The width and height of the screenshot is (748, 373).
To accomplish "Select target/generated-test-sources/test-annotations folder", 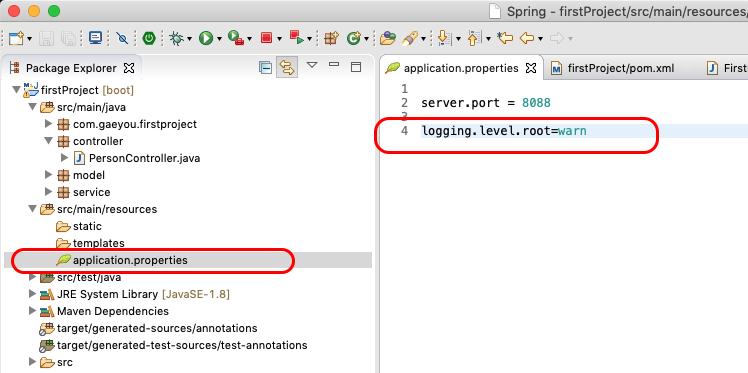I will (182, 345).
